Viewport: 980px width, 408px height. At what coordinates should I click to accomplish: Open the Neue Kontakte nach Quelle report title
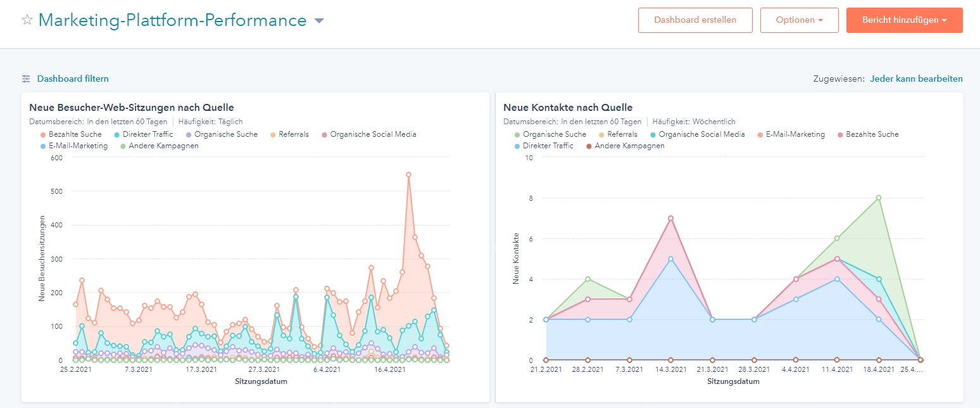click(x=568, y=108)
